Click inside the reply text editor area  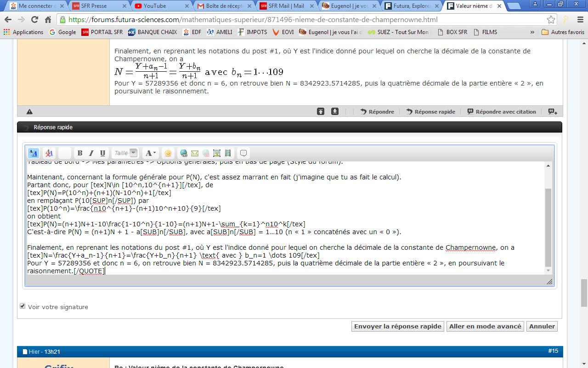point(285,218)
